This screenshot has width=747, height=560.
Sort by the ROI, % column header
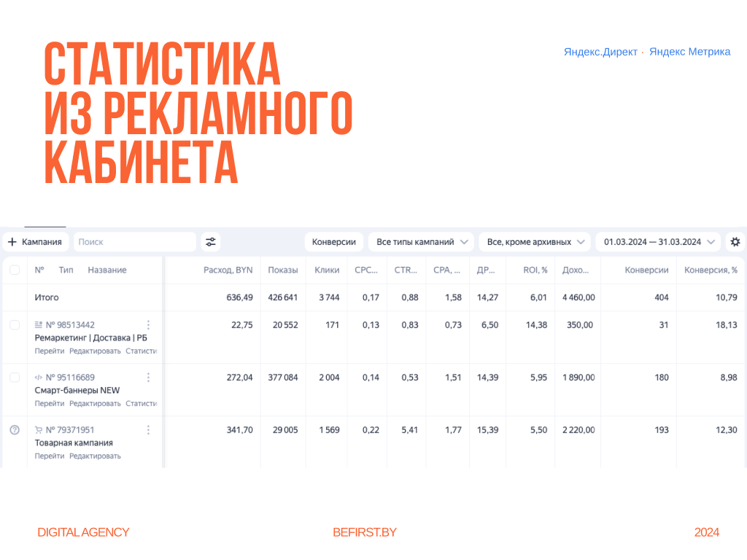tap(535, 270)
